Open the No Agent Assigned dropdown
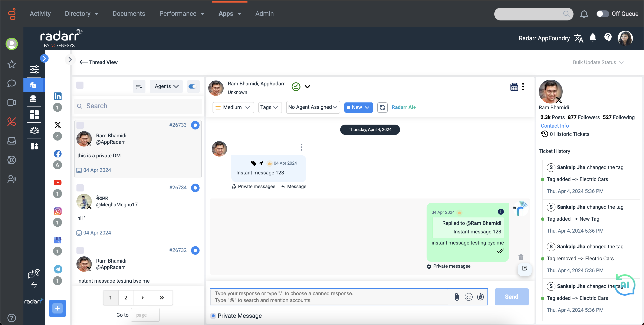 (x=313, y=107)
